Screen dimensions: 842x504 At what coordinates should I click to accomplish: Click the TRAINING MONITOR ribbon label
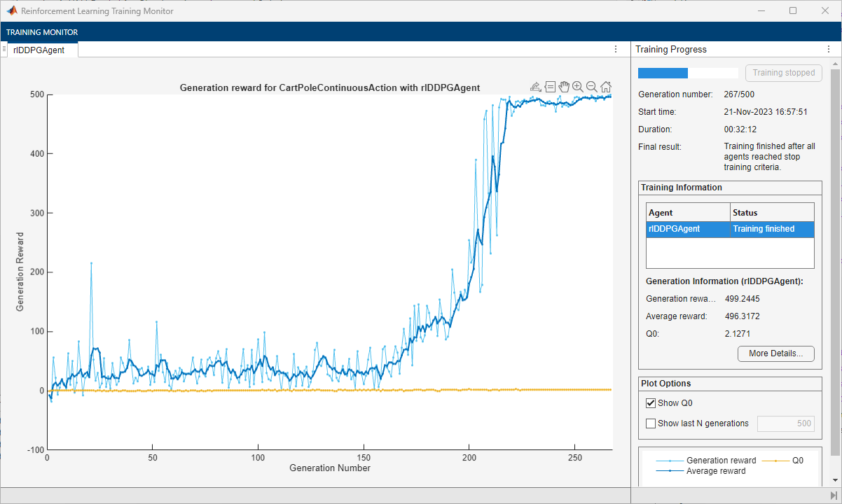pyautogui.click(x=42, y=31)
